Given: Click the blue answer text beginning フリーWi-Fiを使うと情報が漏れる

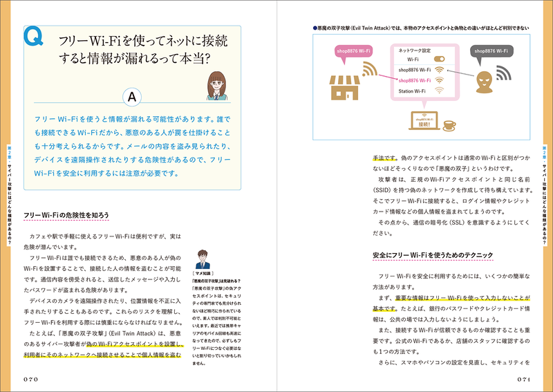Looking at the screenshot, I should (132, 146).
